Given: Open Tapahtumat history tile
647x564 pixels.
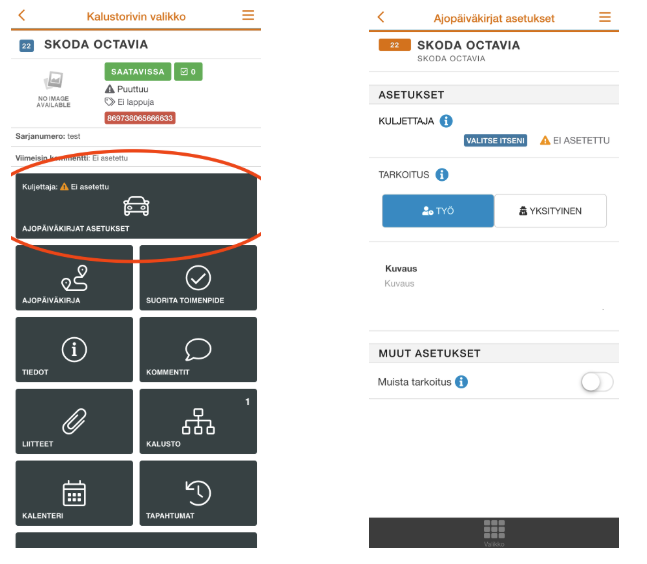Looking at the screenshot, I should click(198, 493).
